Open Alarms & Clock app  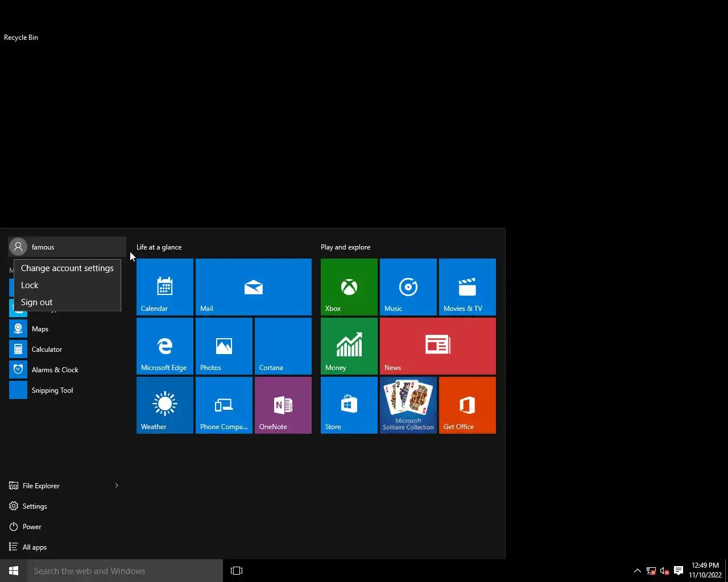(67, 370)
